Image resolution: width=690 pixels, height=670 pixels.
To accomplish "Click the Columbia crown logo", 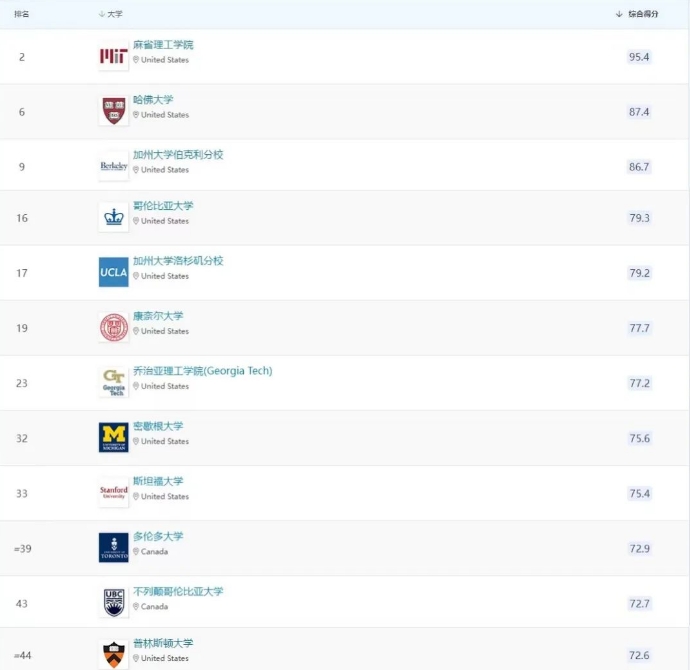I will pos(114,217).
